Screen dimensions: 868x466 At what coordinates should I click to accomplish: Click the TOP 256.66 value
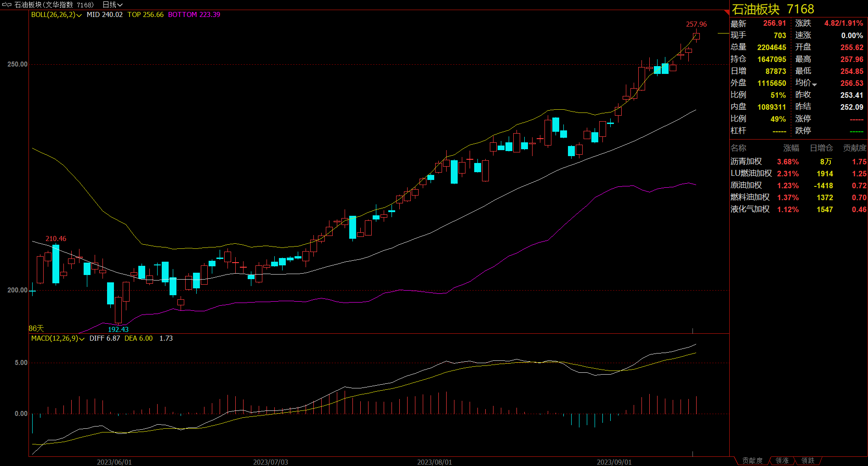pos(145,15)
